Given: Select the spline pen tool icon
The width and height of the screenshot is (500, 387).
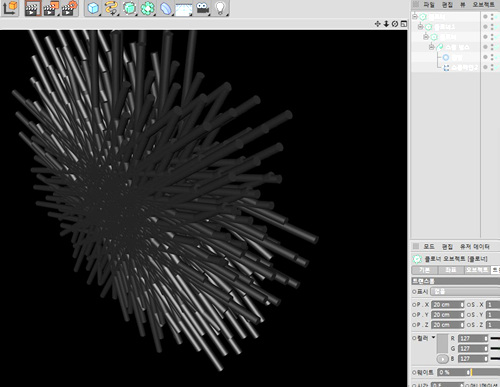Looking at the screenshot, I should pos(111,8).
